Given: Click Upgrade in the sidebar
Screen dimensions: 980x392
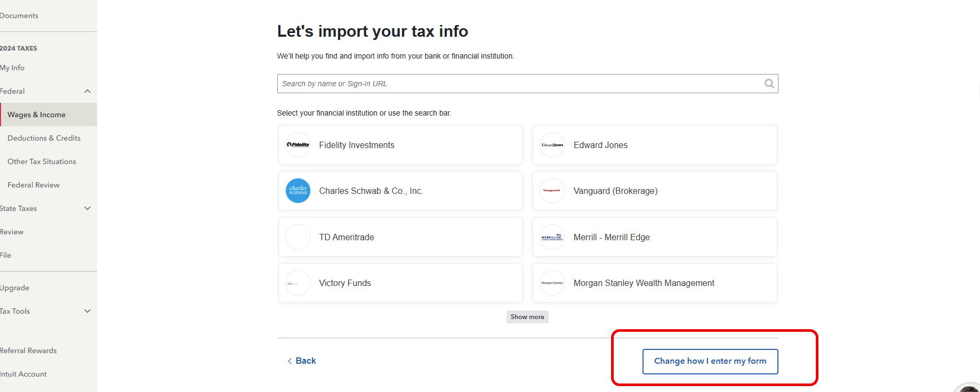Looking at the screenshot, I should tap(14, 288).
